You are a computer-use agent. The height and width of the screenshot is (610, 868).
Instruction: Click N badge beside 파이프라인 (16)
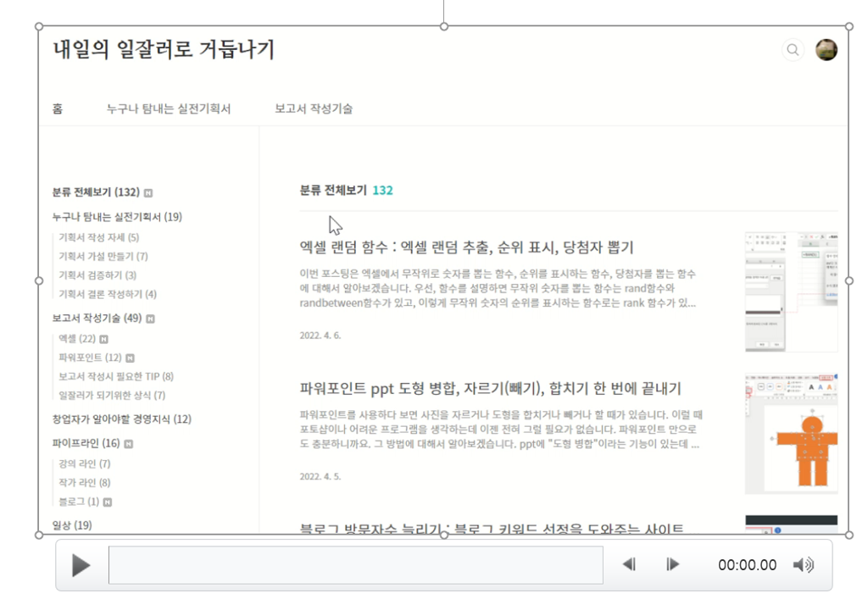point(129,443)
